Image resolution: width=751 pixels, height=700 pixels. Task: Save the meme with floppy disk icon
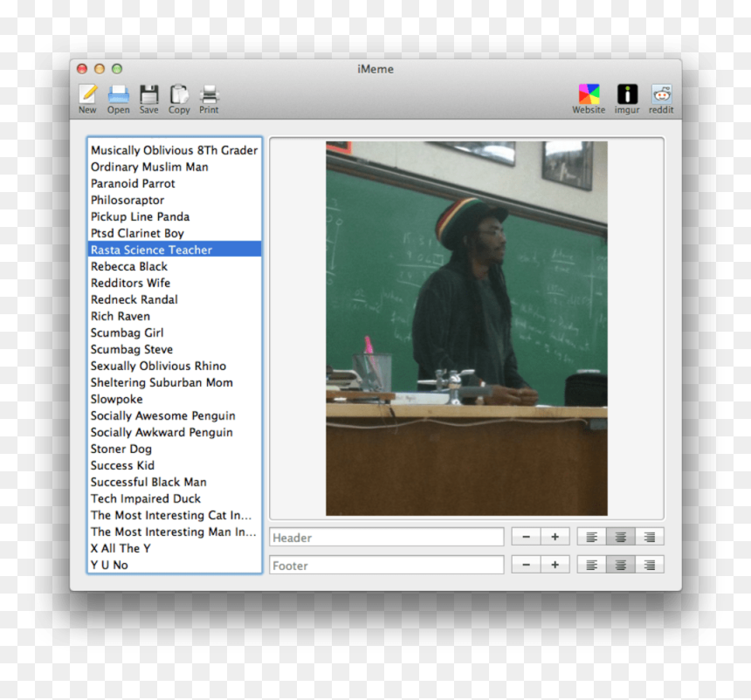(149, 94)
